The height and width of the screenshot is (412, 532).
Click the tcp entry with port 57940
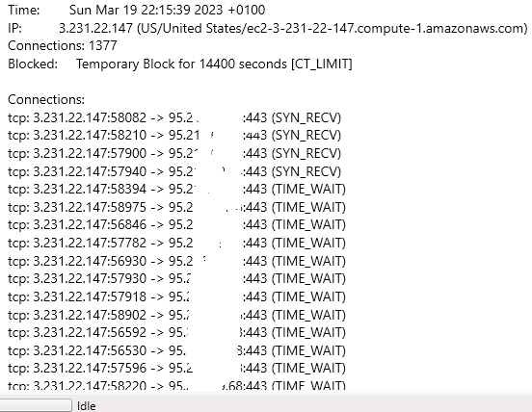pos(174,171)
